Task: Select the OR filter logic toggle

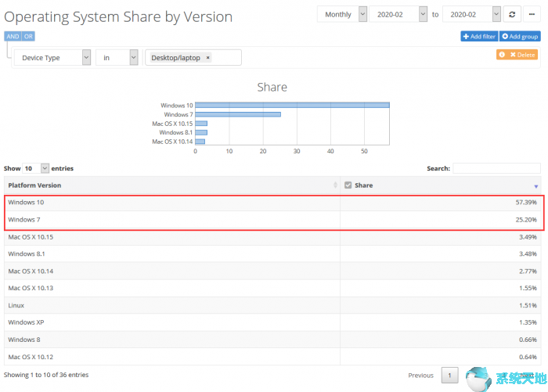Action: 28,36
